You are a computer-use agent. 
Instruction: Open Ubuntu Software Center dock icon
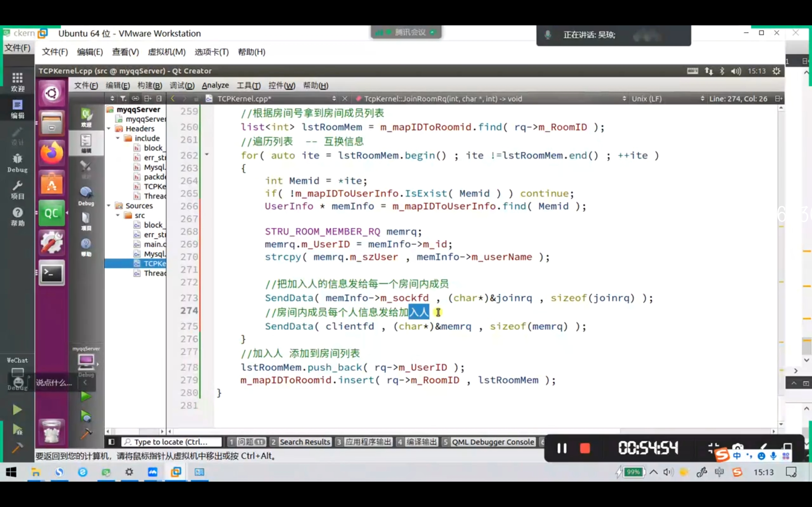[x=52, y=183]
